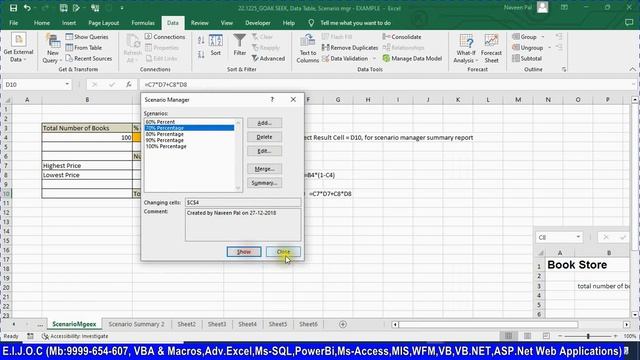Open the Scenario Summary 2 sheet
Image resolution: width=640 pixels, height=360 pixels.
136,324
